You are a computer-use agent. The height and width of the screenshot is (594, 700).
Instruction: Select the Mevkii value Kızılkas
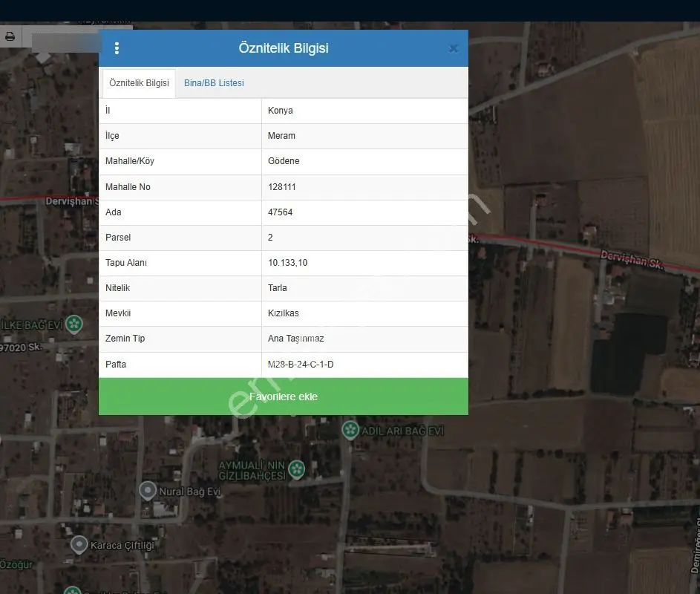click(x=283, y=313)
